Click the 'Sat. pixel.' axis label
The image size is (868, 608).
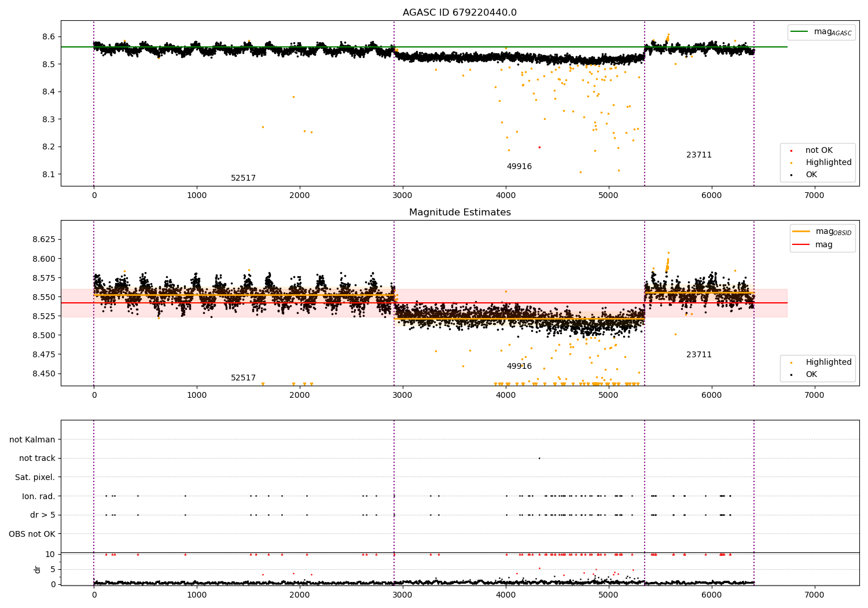coord(35,478)
